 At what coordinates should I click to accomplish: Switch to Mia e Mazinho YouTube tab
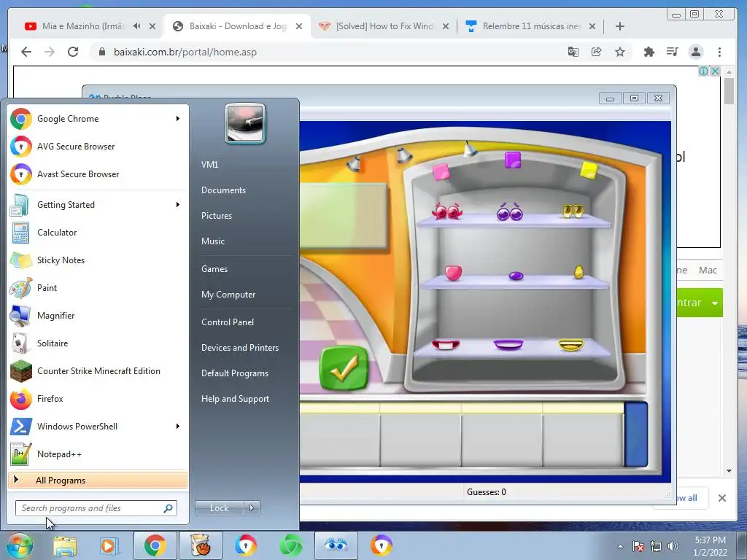pyautogui.click(x=83, y=26)
